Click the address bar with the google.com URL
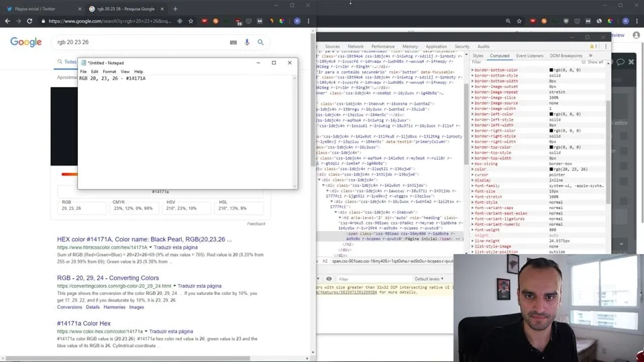This screenshot has width=644, height=362. coord(110,21)
